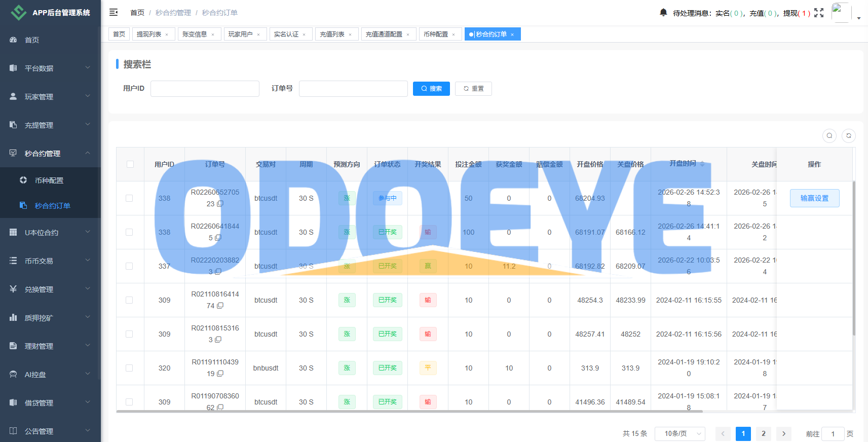
Task: Copy order number R021108153163
Action: [x=218, y=340]
